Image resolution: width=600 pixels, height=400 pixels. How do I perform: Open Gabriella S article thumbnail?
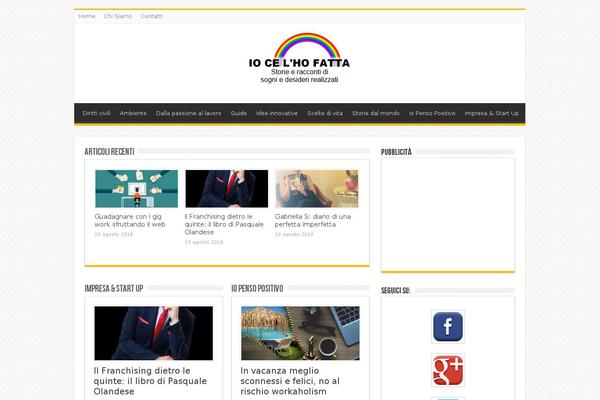click(x=317, y=189)
